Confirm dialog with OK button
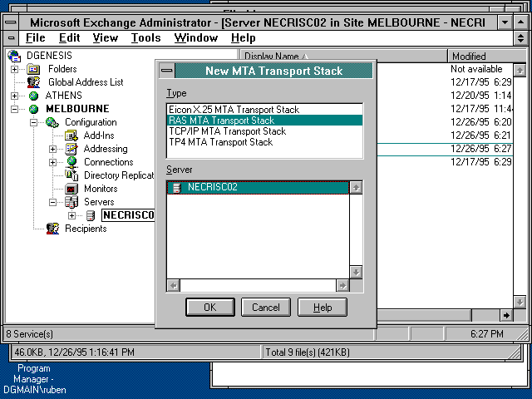532x399 pixels. [x=210, y=307]
